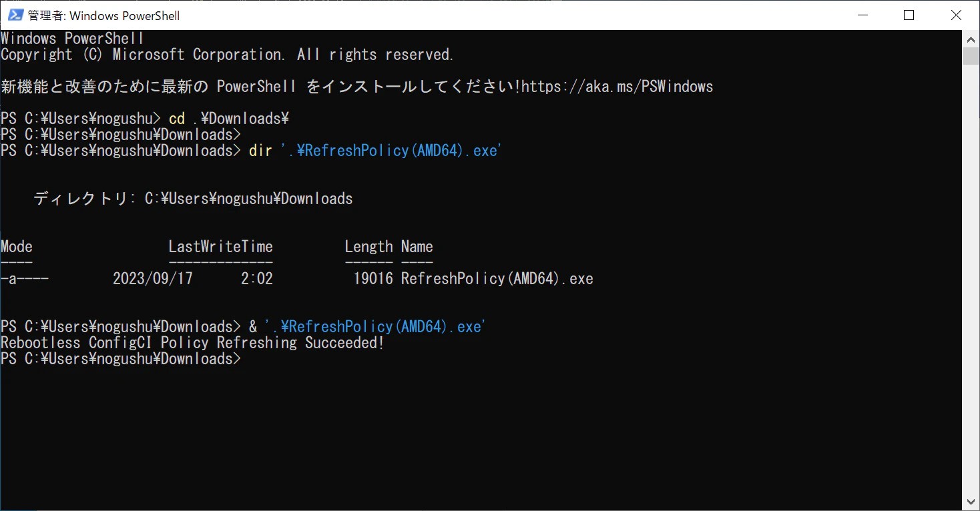Click the https://aka.ms/PSWindows URL text

[x=618, y=87]
